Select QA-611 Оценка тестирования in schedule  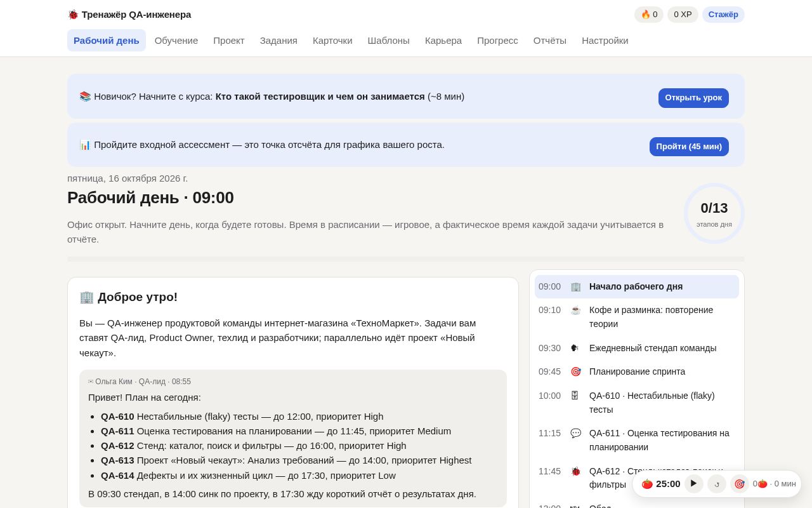tap(637, 440)
